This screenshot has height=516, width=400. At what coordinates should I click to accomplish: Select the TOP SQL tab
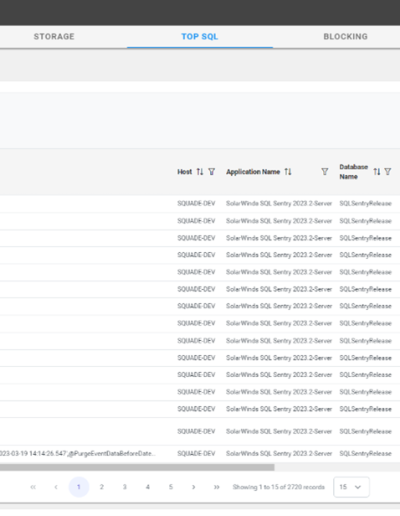coord(200,36)
